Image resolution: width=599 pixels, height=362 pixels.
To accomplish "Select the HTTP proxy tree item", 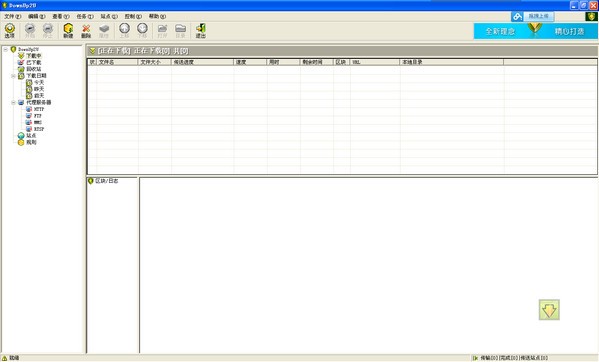I will point(39,109).
